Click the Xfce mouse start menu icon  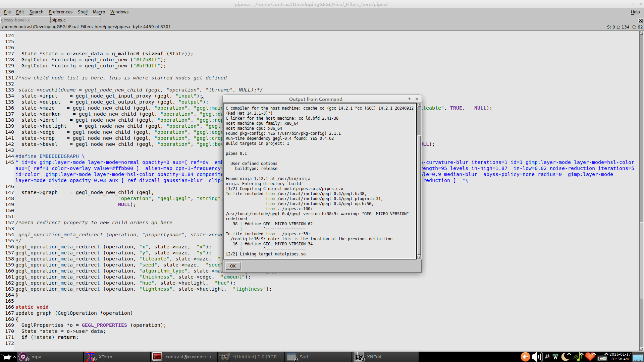click(6, 357)
